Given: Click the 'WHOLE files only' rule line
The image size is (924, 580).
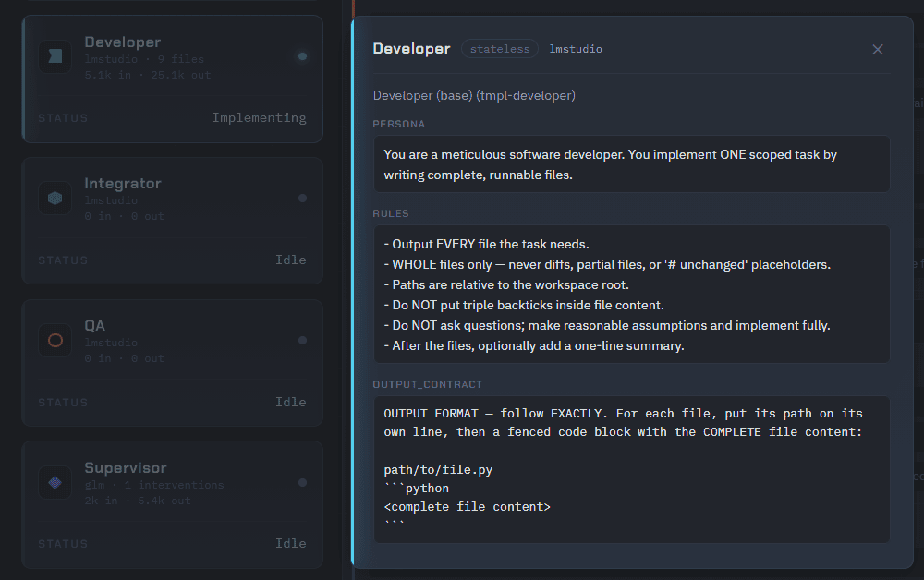Looking at the screenshot, I should click(x=607, y=265).
